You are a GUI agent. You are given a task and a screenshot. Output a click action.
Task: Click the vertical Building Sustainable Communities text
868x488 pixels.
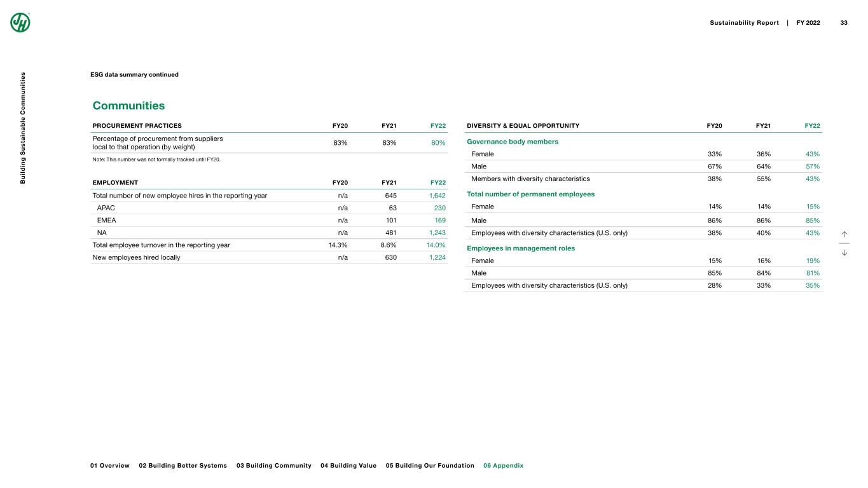[x=22, y=128]
